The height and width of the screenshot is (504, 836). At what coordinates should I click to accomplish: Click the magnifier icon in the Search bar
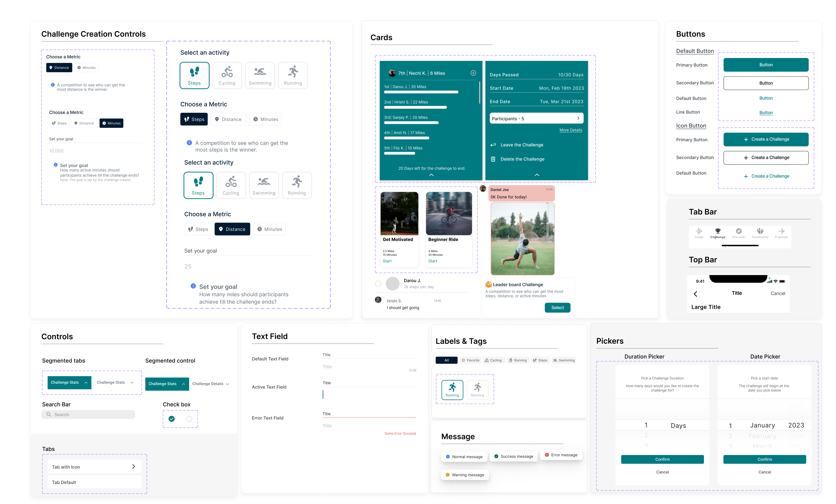tap(49, 415)
